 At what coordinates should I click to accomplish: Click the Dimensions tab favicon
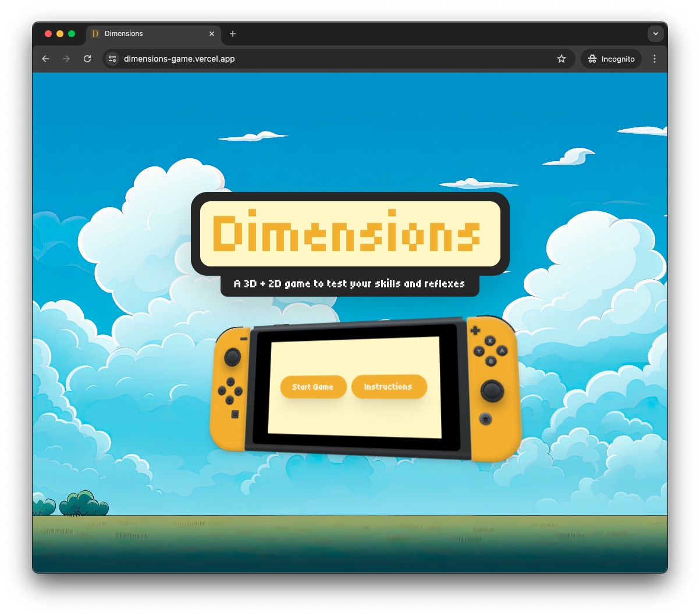(95, 34)
